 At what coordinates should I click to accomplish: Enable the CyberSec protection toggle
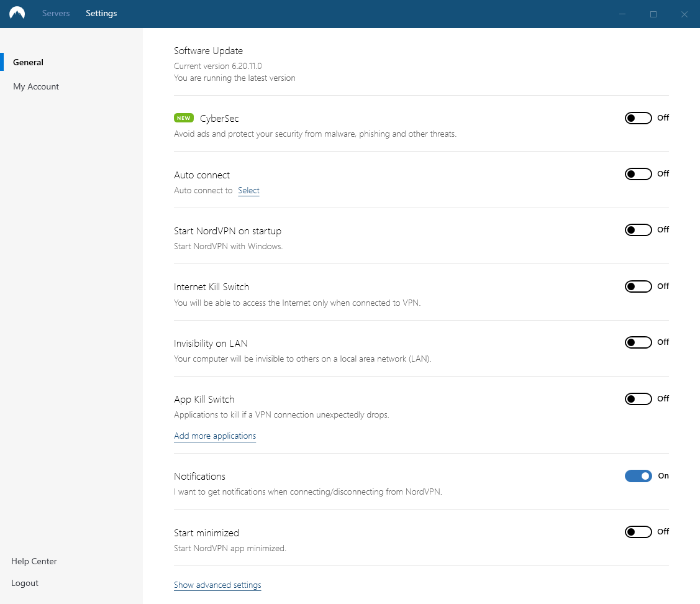[638, 117]
